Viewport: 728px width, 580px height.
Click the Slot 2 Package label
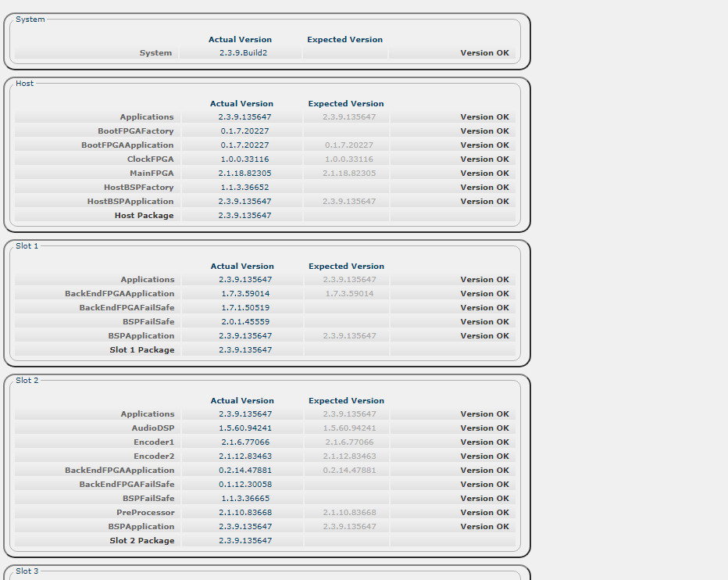pos(142,540)
